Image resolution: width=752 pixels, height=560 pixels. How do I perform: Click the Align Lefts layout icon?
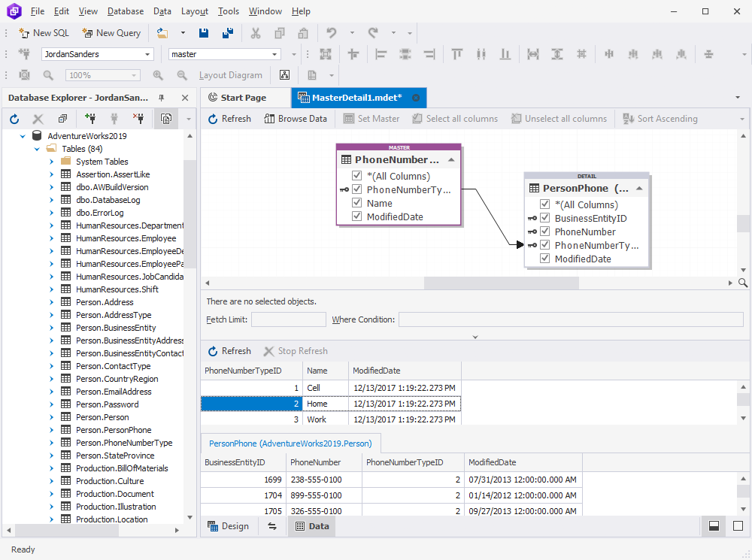381,54
